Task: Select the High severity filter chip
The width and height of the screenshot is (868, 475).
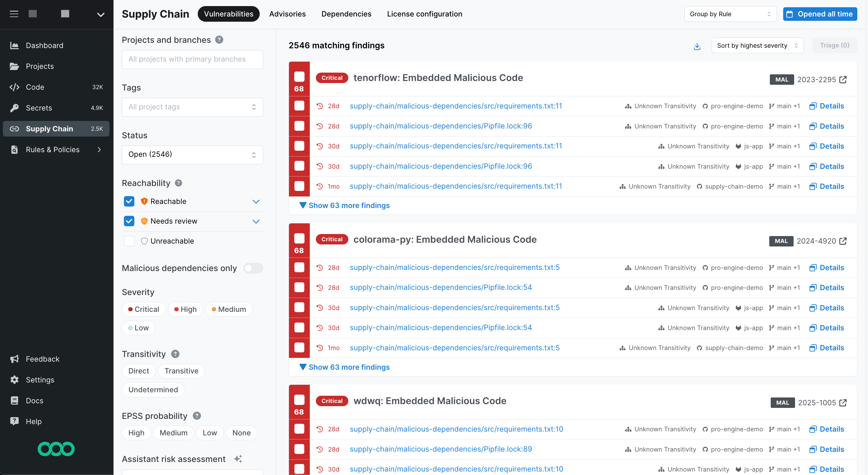Action: coord(185,309)
